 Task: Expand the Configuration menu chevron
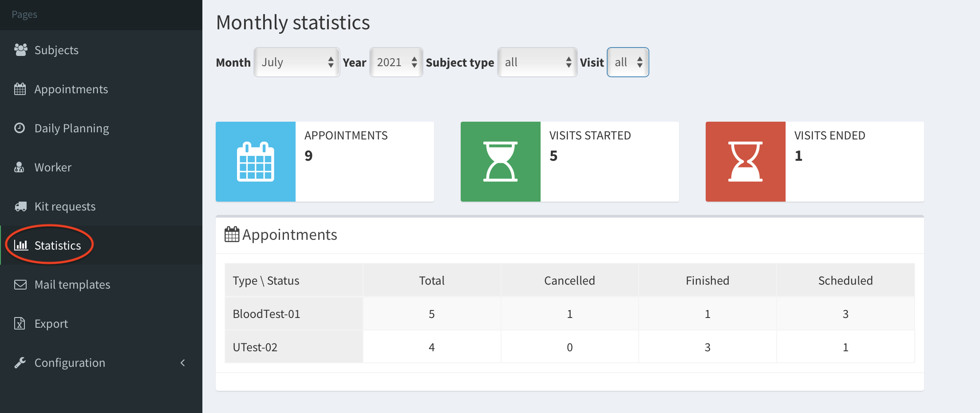(182, 363)
